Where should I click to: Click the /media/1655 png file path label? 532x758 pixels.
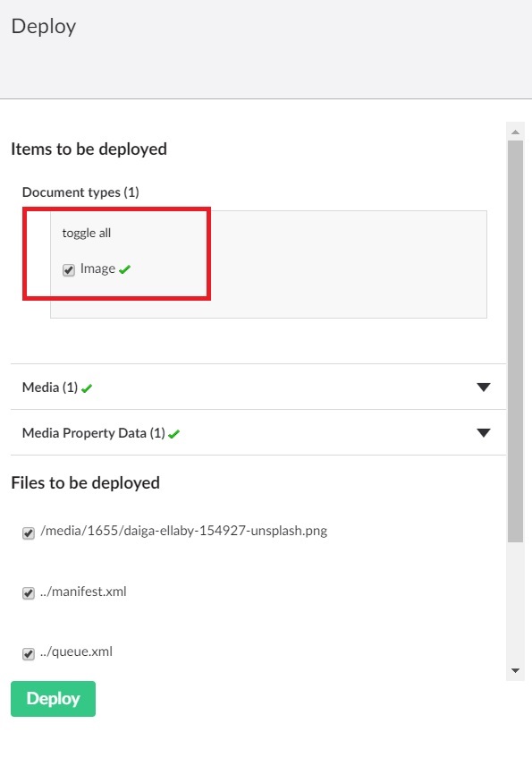[183, 531]
